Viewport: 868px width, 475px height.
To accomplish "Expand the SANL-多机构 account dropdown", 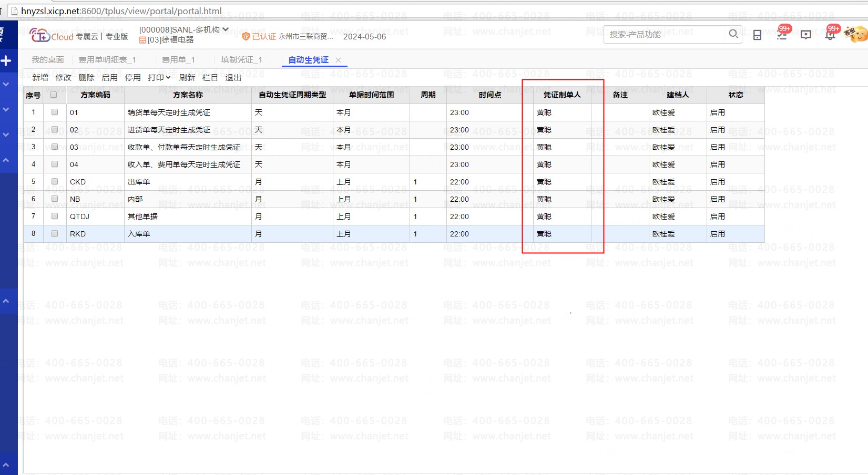I will click(x=226, y=29).
